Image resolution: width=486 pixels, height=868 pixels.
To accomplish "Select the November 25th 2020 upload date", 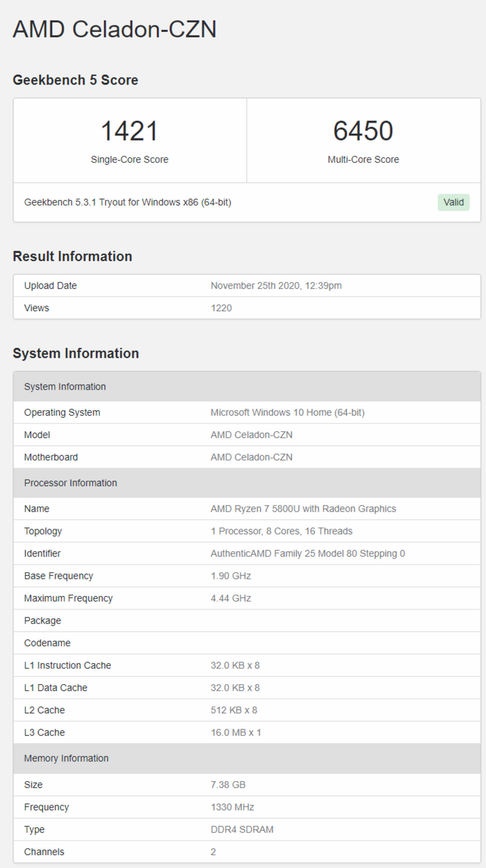I will [x=276, y=286].
